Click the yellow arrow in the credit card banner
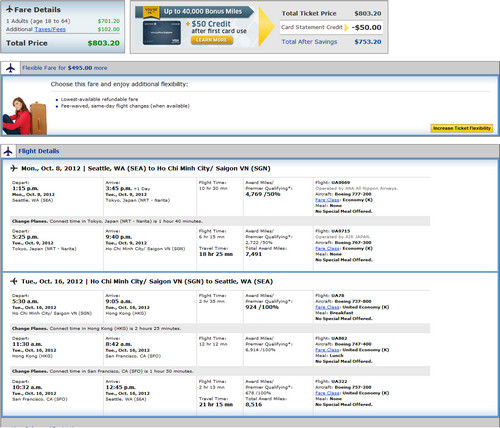This screenshot has height=428, width=500. (266, 27)
